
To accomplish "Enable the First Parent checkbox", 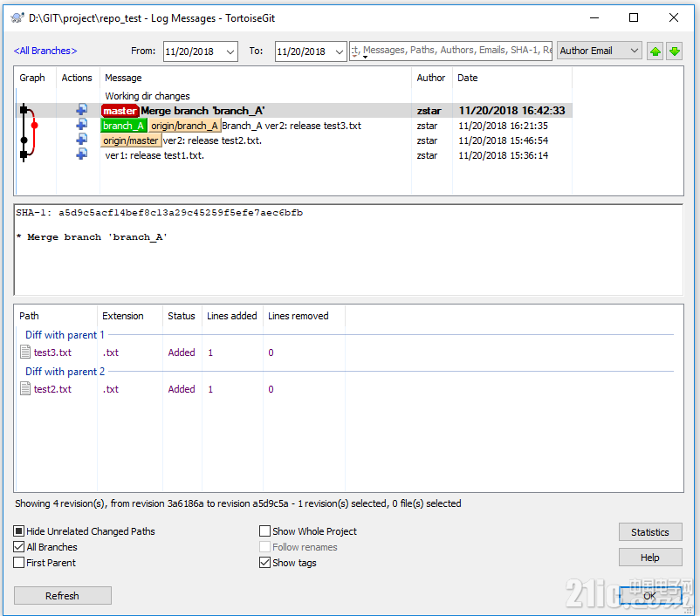I will (x=18, y=563).
